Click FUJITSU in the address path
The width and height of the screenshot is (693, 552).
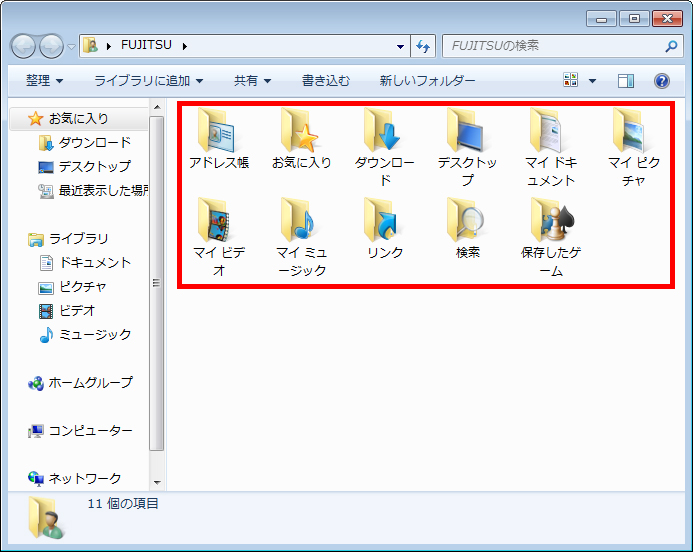[x=146, y=45]
